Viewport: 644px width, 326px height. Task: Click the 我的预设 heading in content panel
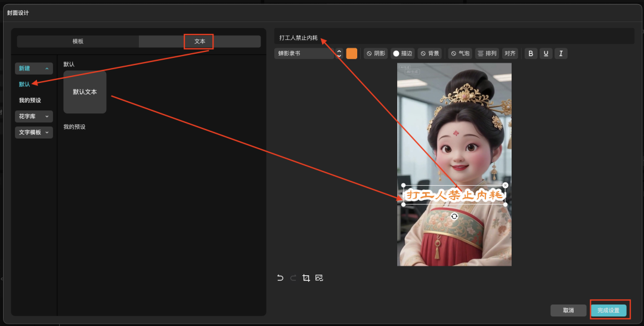click(x=75, y=127)
